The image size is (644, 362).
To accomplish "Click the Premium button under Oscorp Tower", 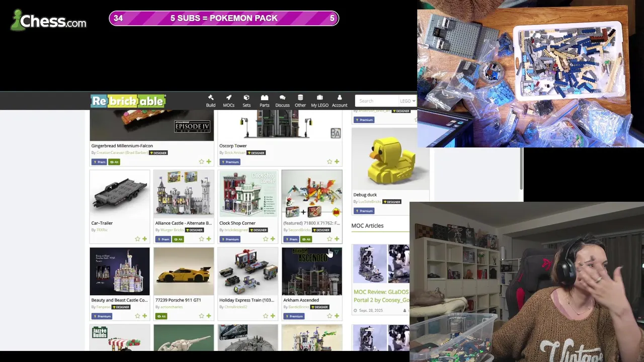I will click(x=230, y=162).
